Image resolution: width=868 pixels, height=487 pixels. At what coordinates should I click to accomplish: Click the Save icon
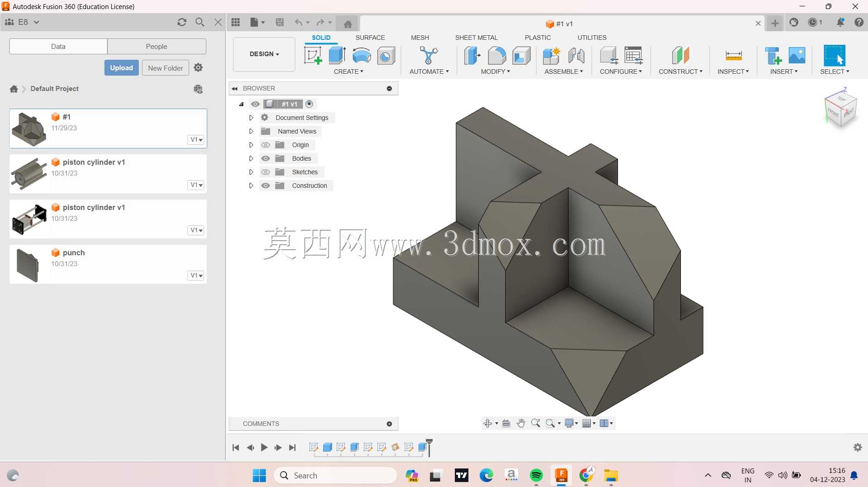click(x=280, y=22)
